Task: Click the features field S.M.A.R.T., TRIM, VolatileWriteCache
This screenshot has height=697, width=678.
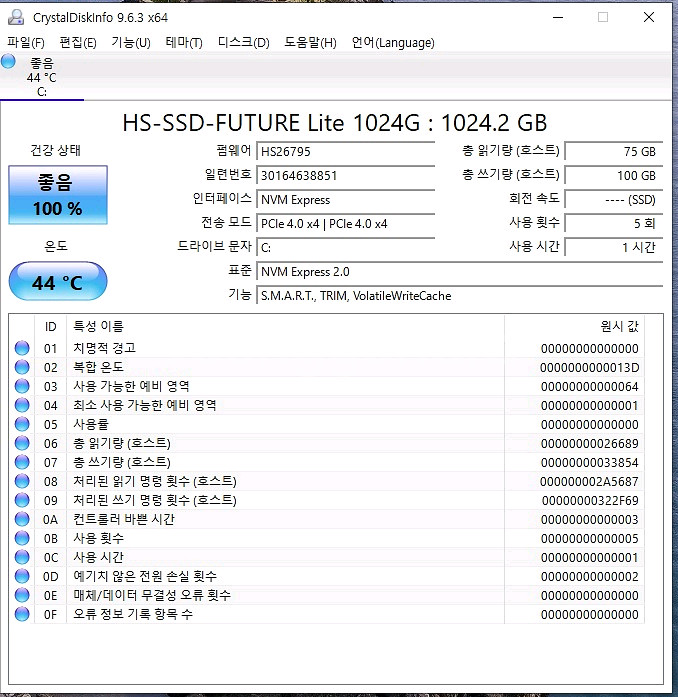Action: point(460,295)
